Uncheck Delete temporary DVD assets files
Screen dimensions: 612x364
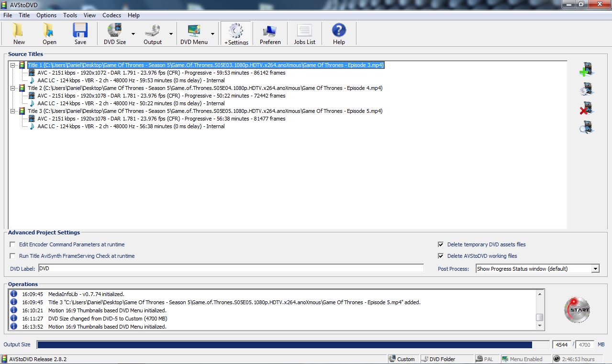point(441,244)
